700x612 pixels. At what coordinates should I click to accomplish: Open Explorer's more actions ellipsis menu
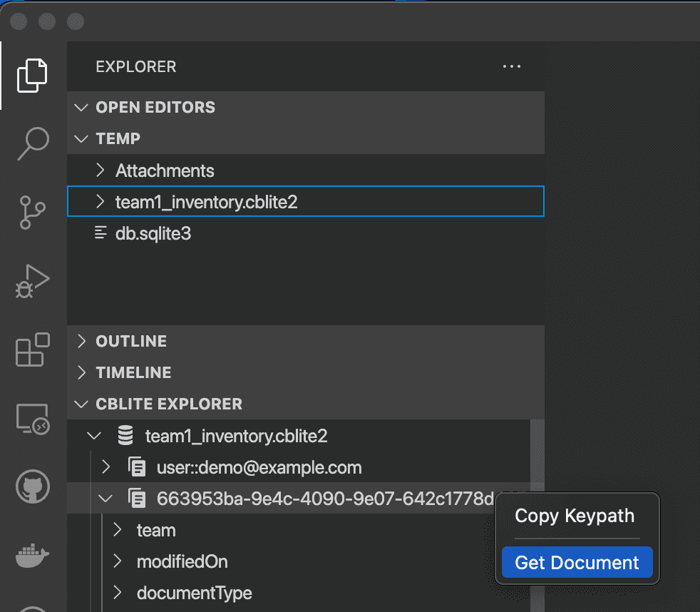click(x=512, y=66)
